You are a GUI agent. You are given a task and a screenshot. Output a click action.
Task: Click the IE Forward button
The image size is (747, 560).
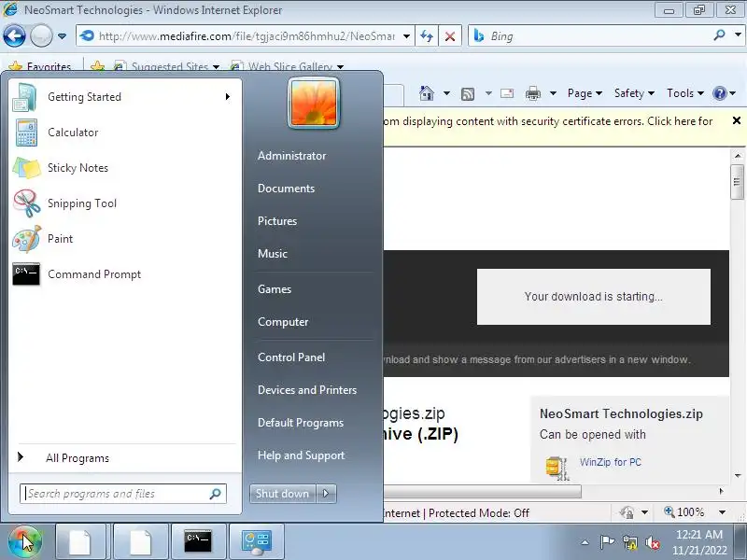pyautogui.click(x=41, y=35)
